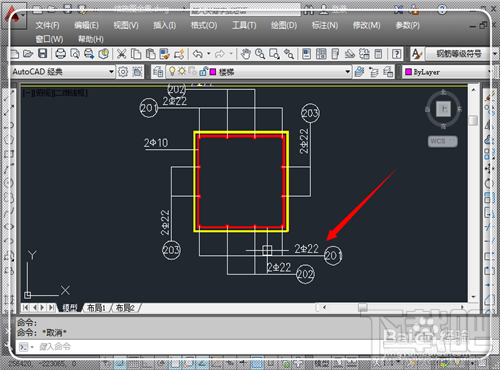Toggle layer freeze sun icon
This screenshot has height=370, width=500.
(182, 71)
